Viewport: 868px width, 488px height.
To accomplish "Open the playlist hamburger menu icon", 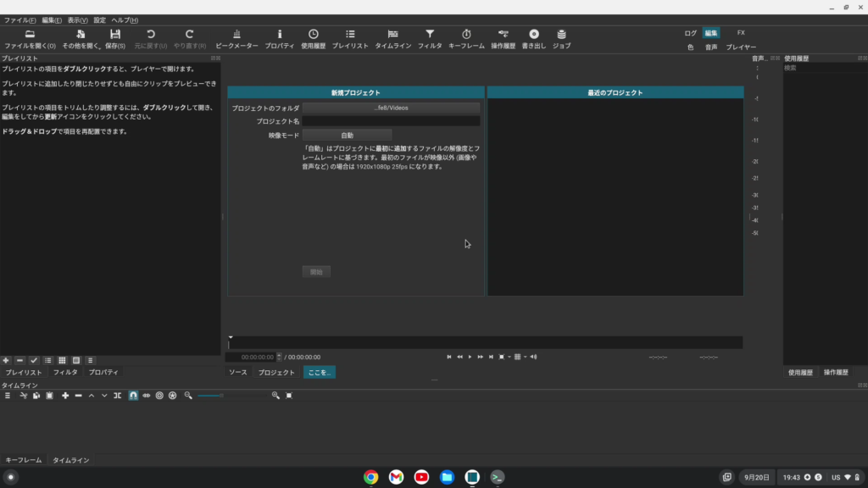I will click(90, 360).
